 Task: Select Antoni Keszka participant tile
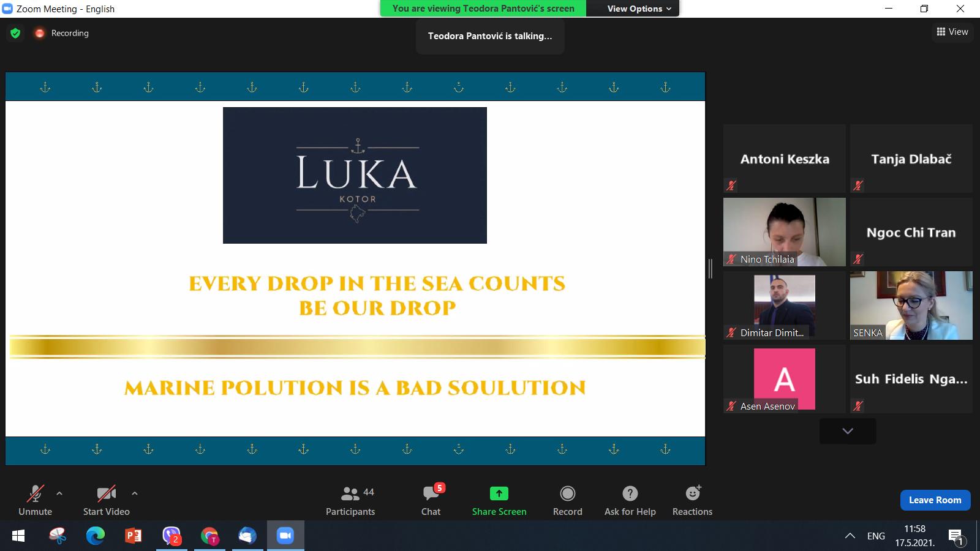point(785,159)
